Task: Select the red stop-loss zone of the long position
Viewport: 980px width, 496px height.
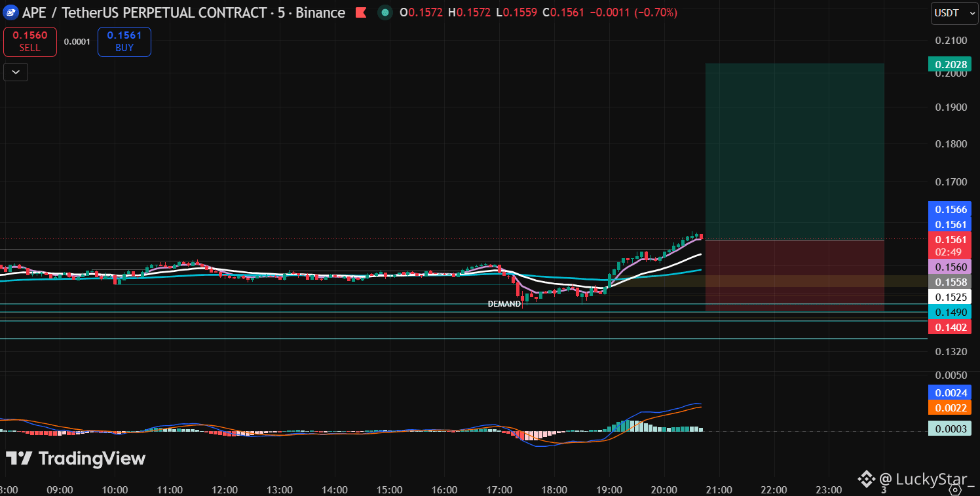Action: pyautogui.click(x=795, y=276)
